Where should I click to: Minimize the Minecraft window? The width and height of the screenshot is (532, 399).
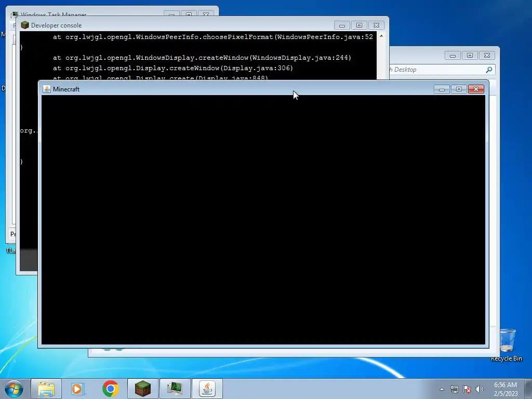click(x=442, y=89)
